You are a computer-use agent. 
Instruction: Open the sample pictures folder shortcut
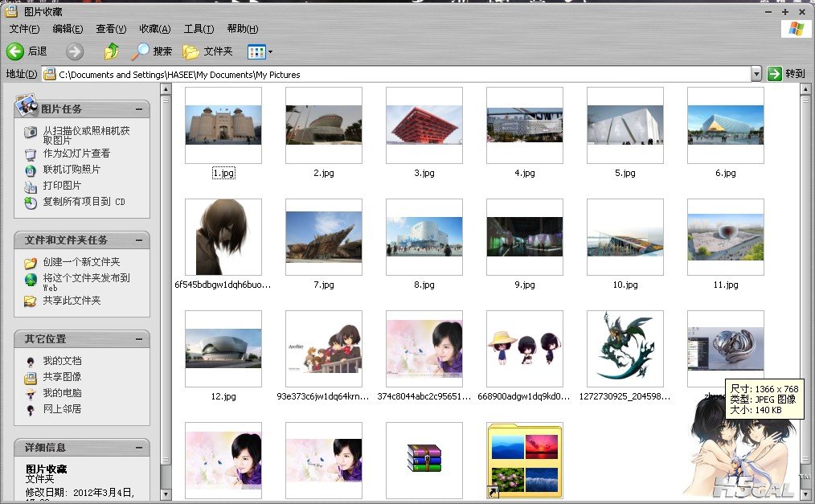524,461
